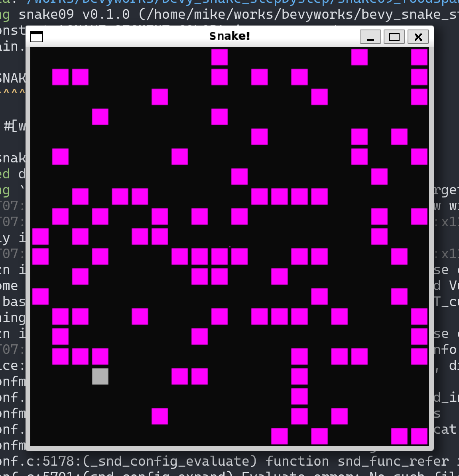Click leftmost magenta square in the top row
459x476 pixels.
[x=220, y=57]
